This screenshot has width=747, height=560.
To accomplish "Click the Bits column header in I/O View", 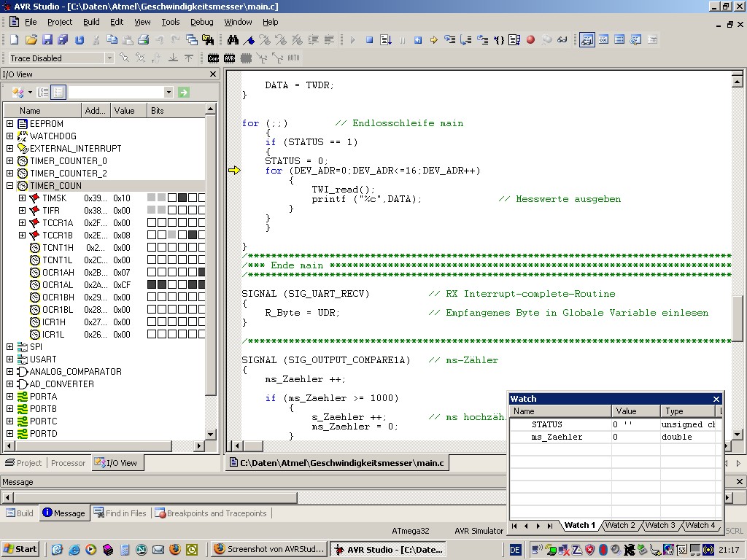I will (x=175, y=111).
